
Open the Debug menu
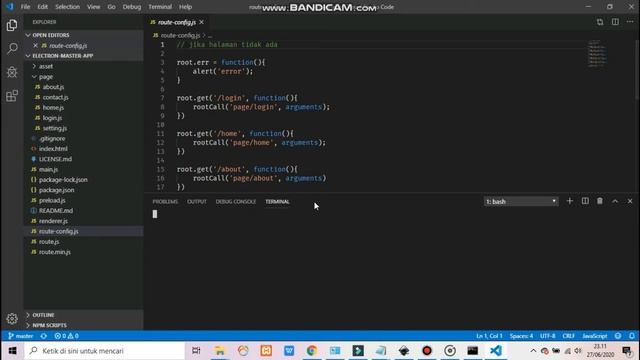132,7
